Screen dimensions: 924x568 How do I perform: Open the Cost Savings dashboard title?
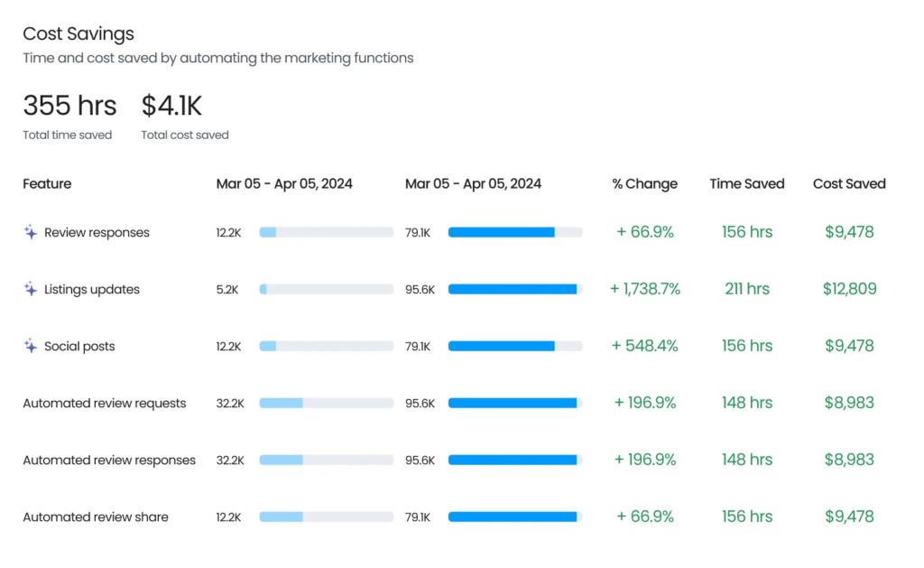coord(78,33)
